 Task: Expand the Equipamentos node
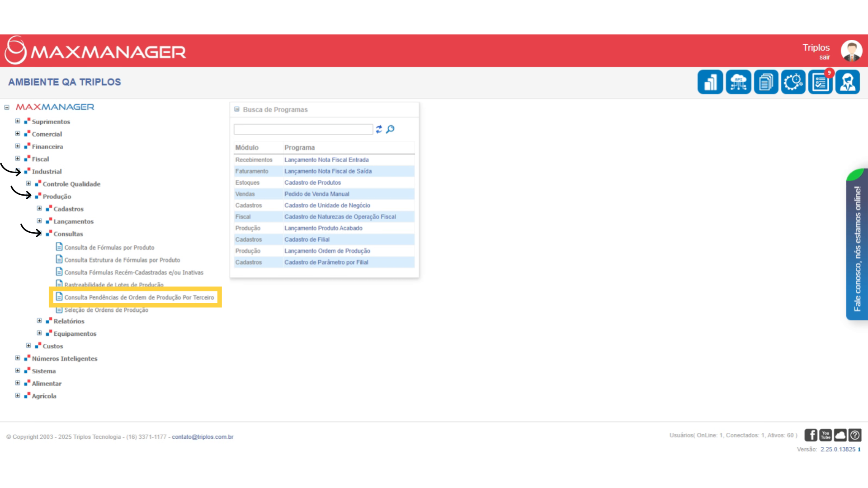pos(39,333)
